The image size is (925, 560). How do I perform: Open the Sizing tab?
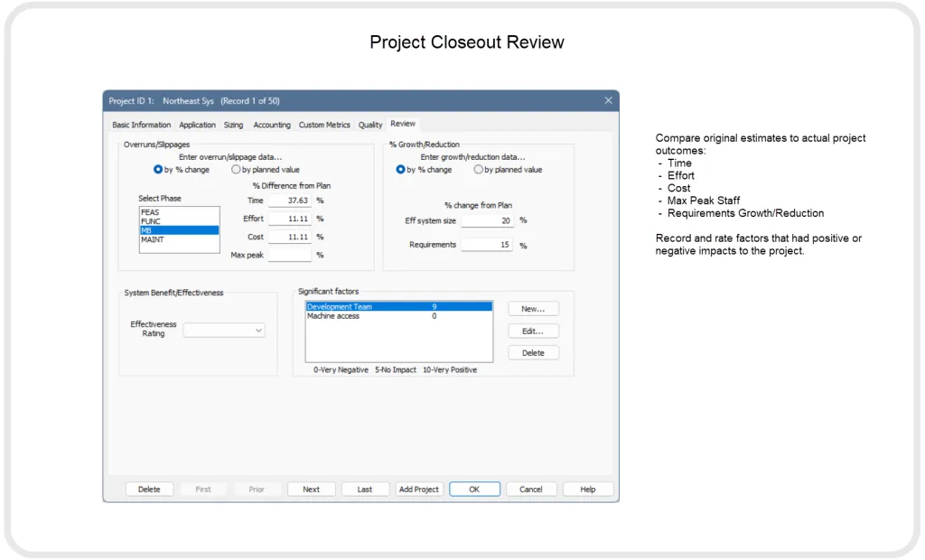tap(233, 126)
